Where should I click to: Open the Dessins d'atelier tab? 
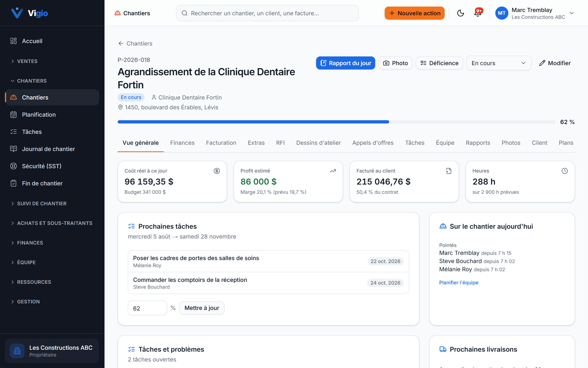coord(318,143)
